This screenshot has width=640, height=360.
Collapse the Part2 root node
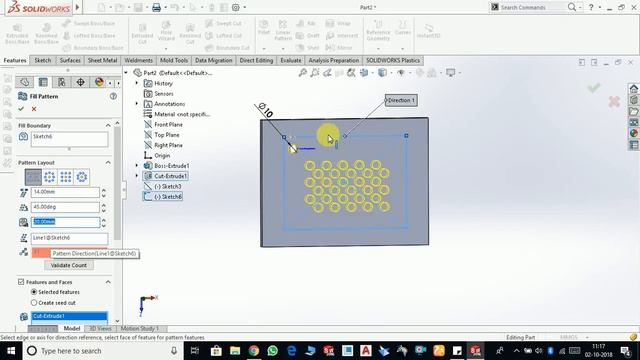point(127,73)
